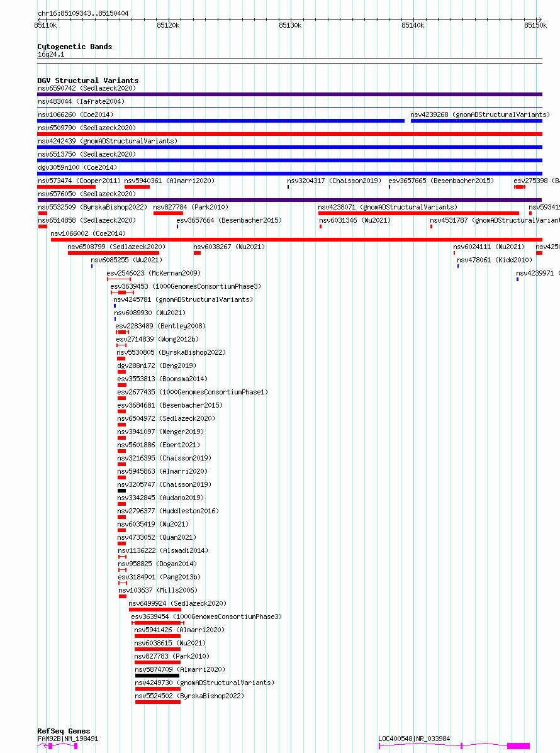Viewport: 560px width, 753px height.
Task: Select dgv288n172 (Deng2019) label
Action: (x=157, y=365)
